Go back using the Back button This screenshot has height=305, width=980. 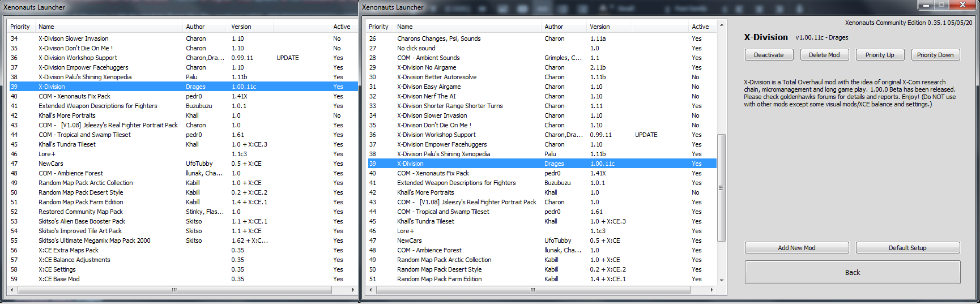click(853, 272)
